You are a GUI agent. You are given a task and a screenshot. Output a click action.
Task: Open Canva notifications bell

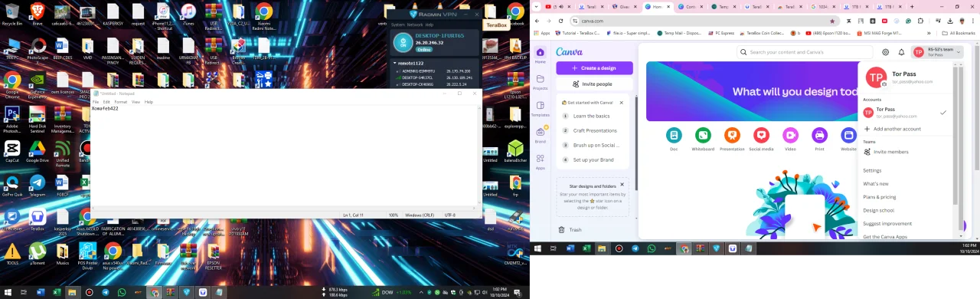901,52
